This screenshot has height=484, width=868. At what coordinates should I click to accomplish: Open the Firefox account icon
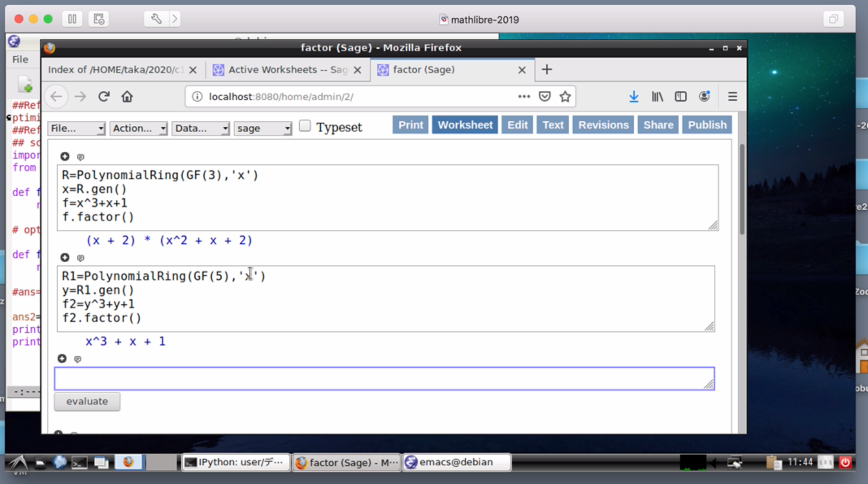[x=704, y=97]
